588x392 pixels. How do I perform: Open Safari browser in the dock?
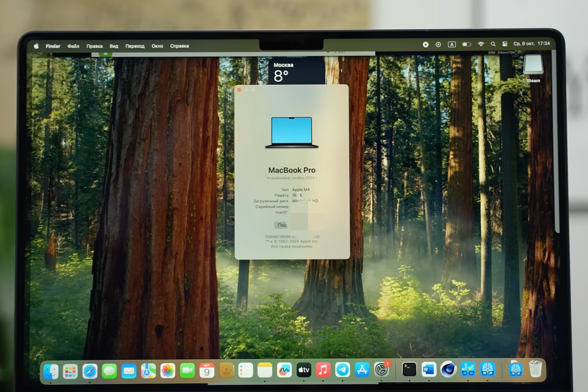click(90, 370)
